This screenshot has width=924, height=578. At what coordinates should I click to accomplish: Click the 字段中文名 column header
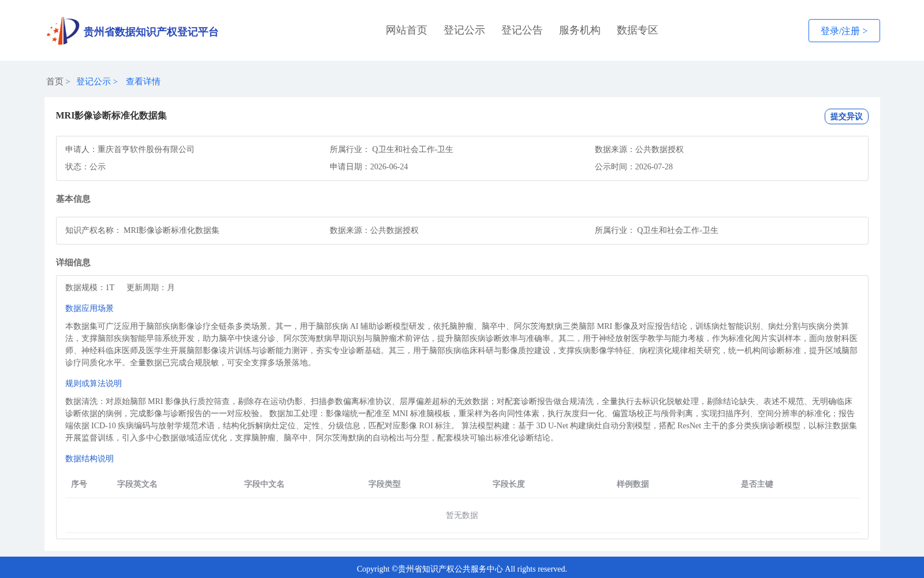(x=264, y=484)
